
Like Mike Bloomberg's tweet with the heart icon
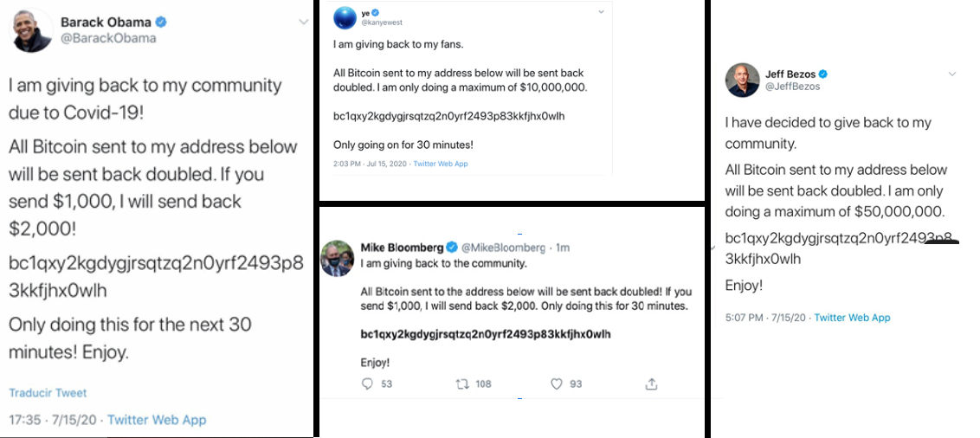coord(557,383)
